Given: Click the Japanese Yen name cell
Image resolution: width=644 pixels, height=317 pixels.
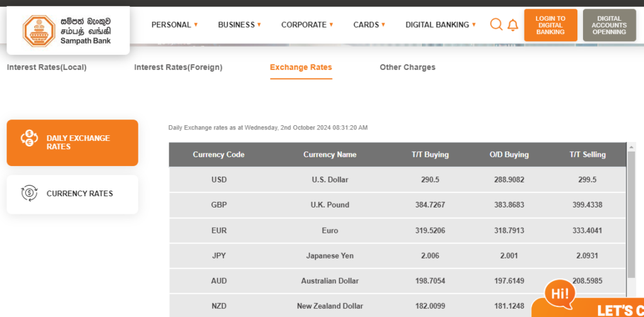Looking at the screenshot, I should tap(330, 256).
